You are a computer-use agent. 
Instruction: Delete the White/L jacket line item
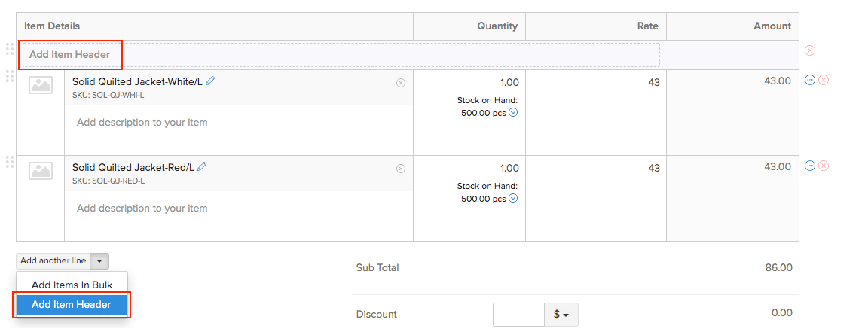[824, 80]
